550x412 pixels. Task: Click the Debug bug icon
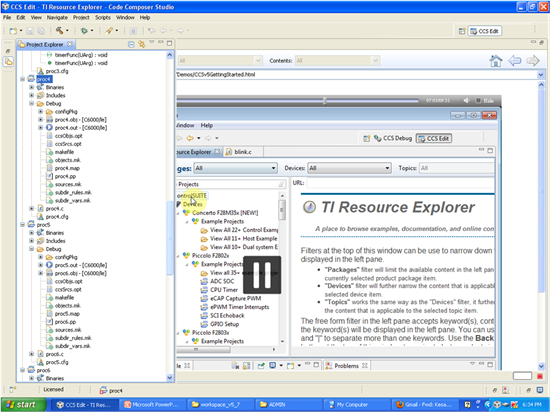(84, 31)
